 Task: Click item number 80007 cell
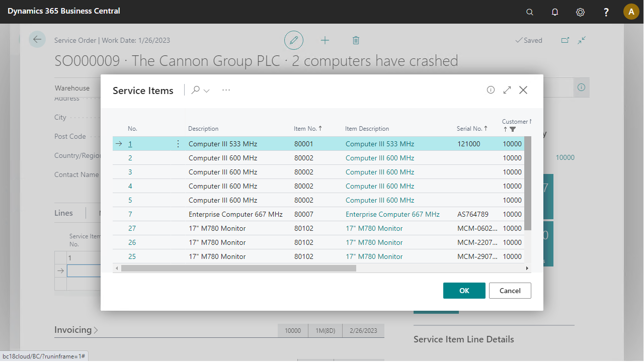coord(304,214)
